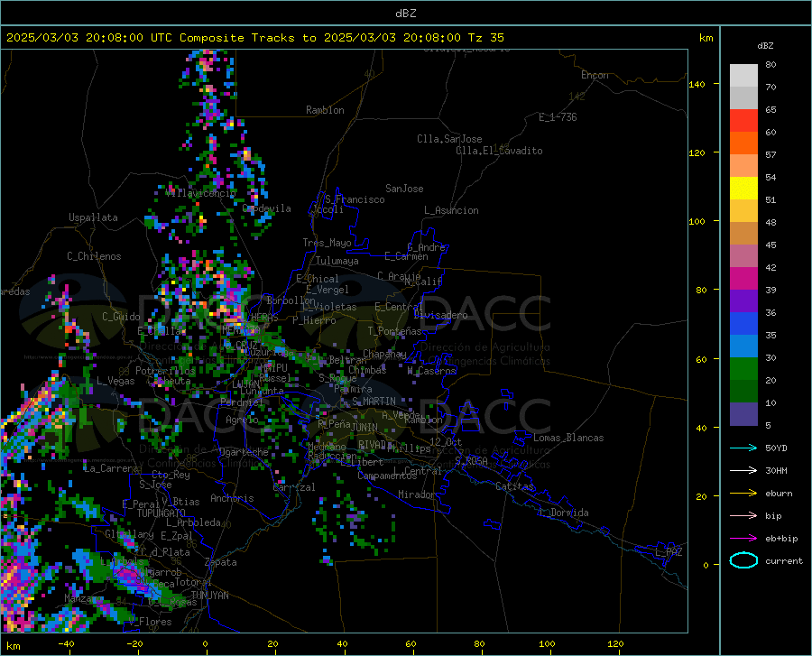Click the V_Flores map label
This screenshot has height=656, width=812.
tap(150, 622)
